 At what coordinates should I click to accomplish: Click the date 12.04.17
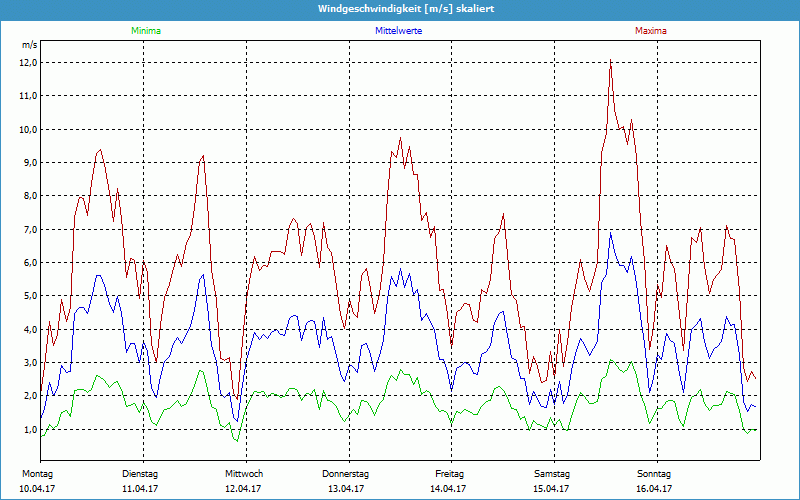243,489
